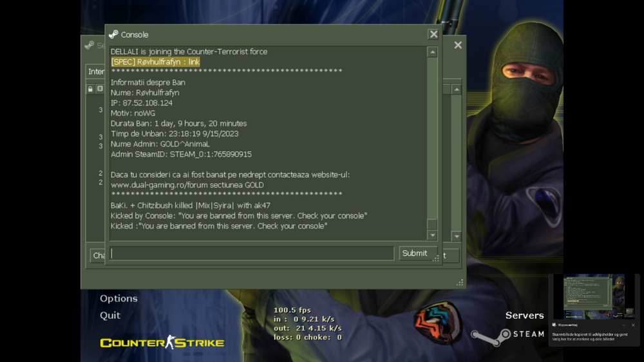644x362 pixels.
Task: Click the "BaKi. + Chitzibush killed |Mix|Syira|" line
Action: click(191, 205)
